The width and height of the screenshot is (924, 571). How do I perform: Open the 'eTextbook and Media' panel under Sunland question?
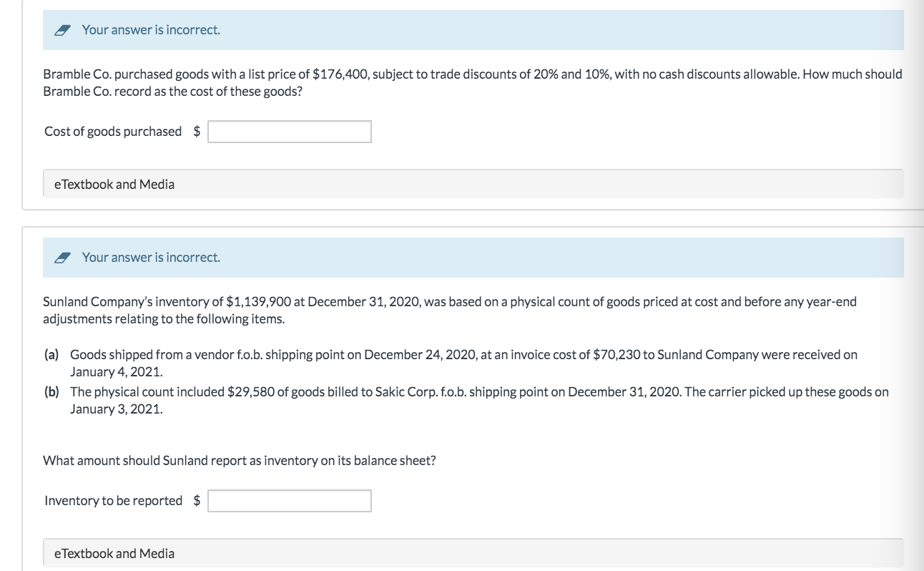114,553
